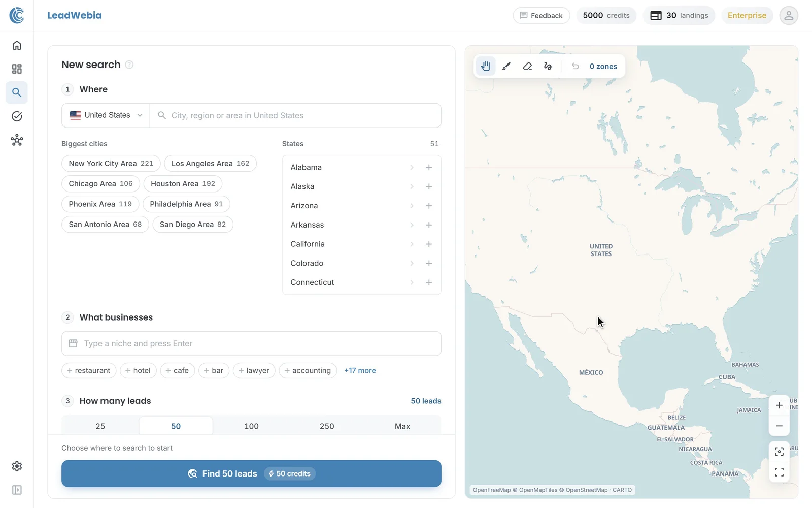The image size is (812, 508).
Task: Select the Max leads option
Action: point(402,426)
